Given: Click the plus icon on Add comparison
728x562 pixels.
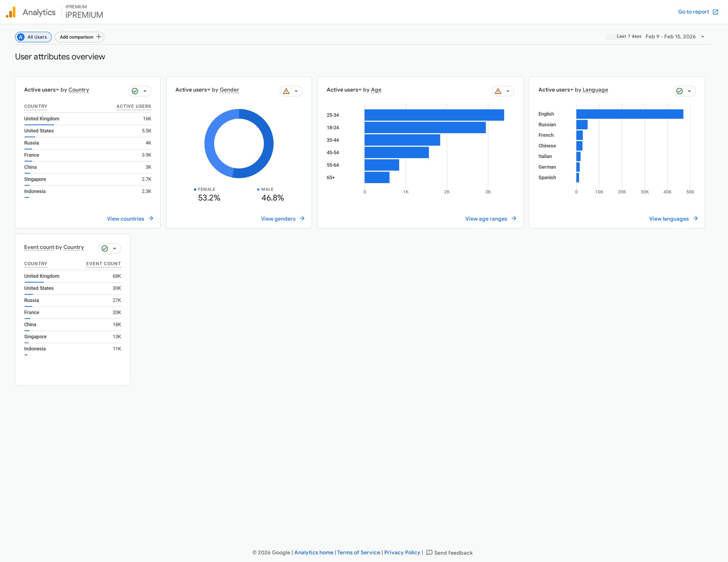Looking at the screenshot, I should [99, 37].
